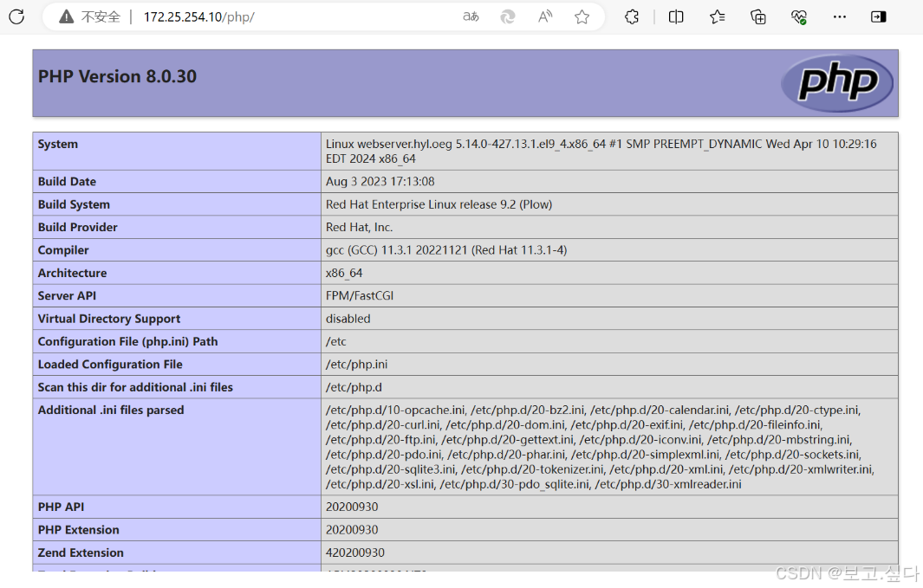Select the '420200930' value
The height and width of the screenshot is (588, 923).
(355, 553)
